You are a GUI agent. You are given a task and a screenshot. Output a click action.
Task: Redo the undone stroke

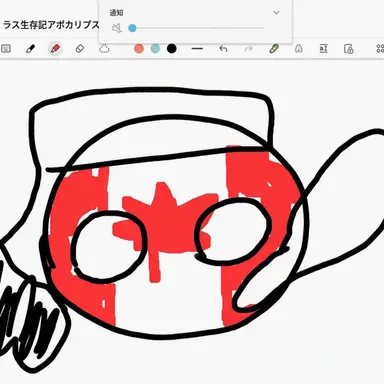coord(248,49)
